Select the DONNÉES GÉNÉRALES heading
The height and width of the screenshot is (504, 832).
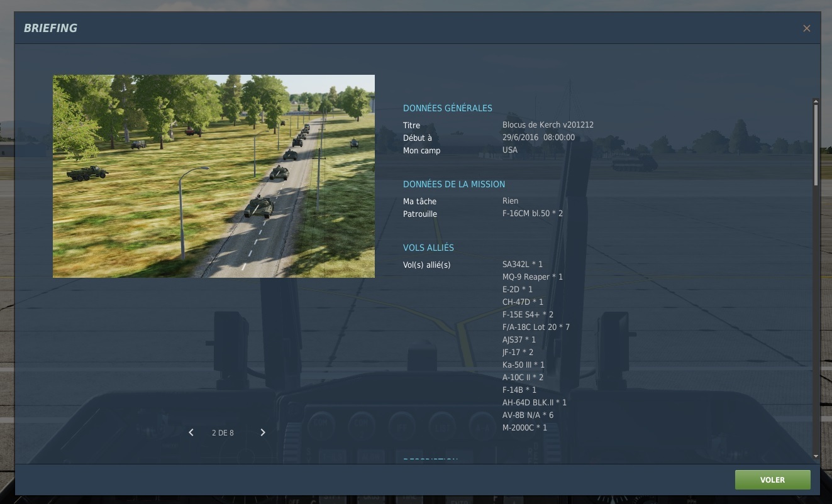coord(448,108)
